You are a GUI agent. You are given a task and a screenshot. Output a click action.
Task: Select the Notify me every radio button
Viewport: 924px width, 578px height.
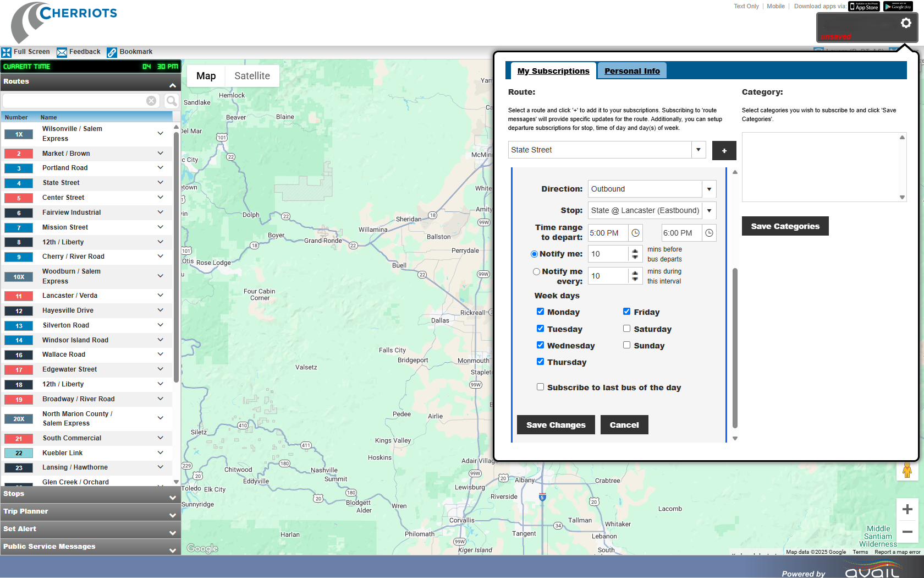tap(536, 271)
